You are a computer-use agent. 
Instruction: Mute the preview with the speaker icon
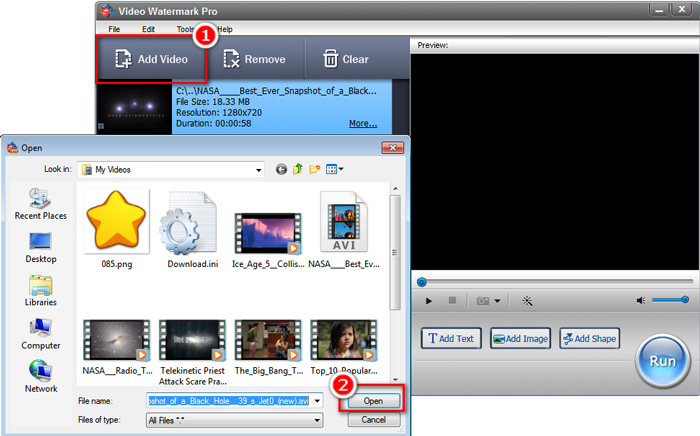click(x=641, y=300)
